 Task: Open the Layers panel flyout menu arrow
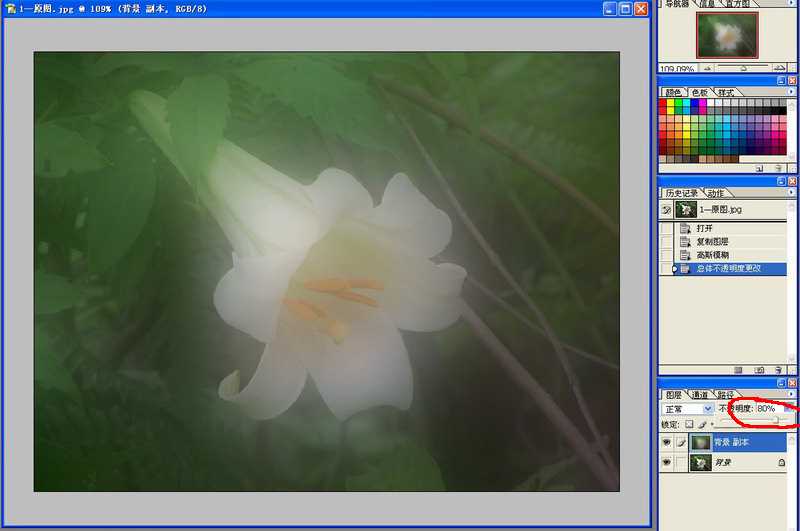791,394
